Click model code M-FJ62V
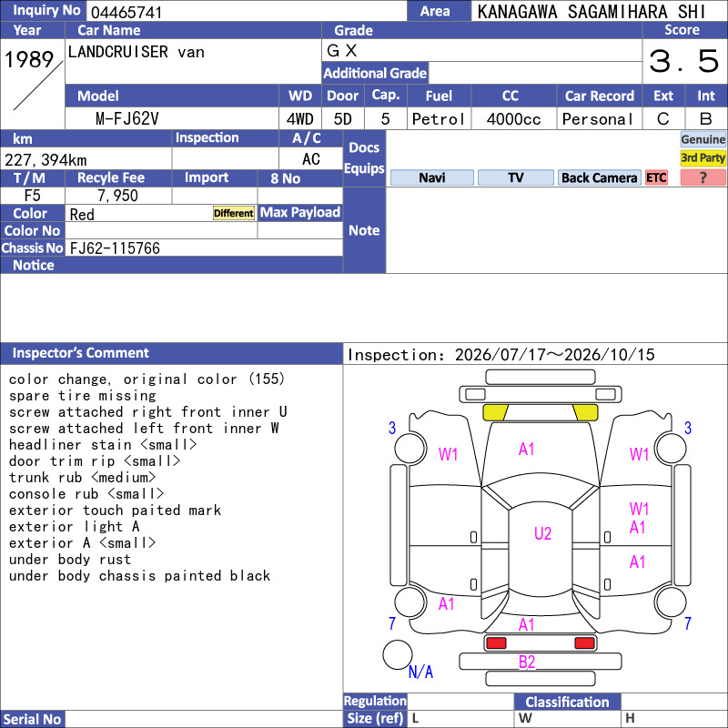This screenshot has width=728, height=728. [x=127, y=119]
